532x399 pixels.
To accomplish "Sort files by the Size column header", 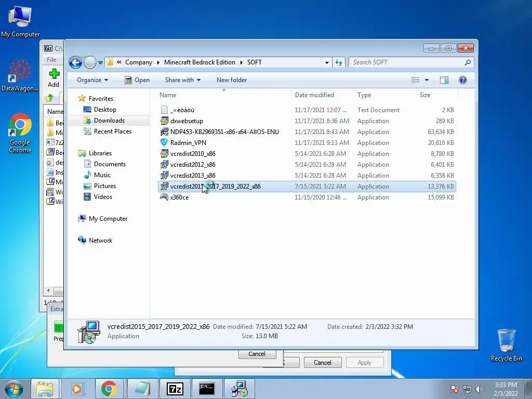I will click(437, 95).
